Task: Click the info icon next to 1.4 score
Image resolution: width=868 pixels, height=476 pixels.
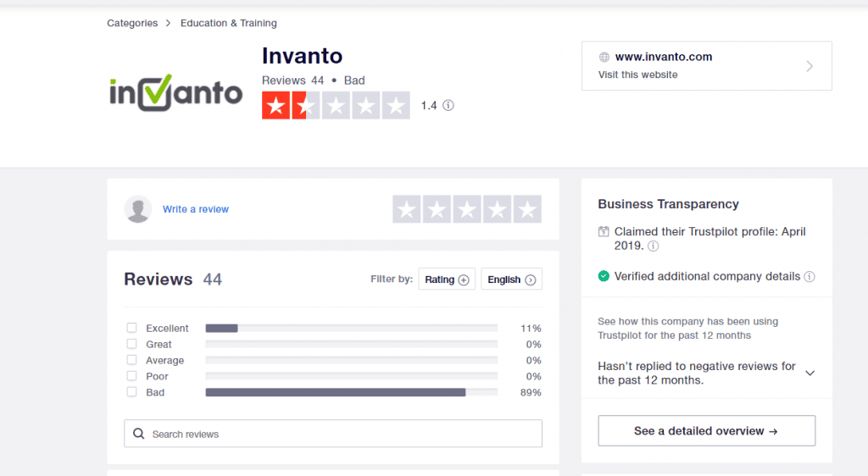Action: point(448,105)
